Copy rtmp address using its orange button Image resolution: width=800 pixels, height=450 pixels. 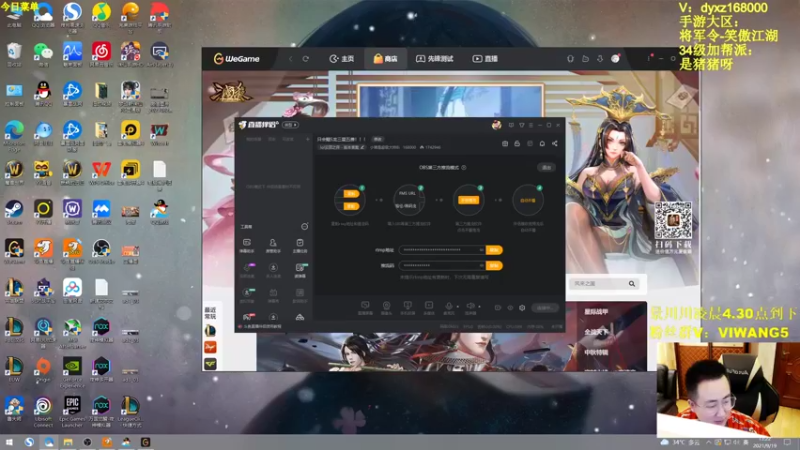tap(494, 250)
